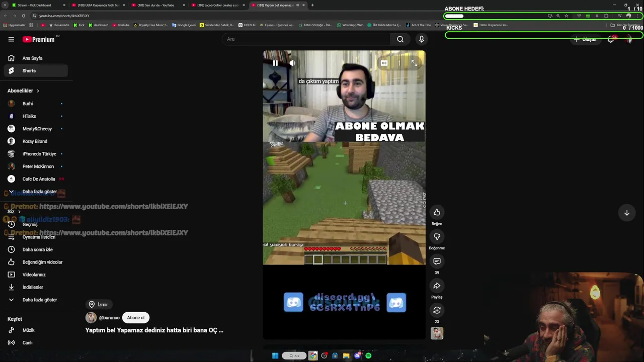Switch to UEFA Kupasında Fatih Terim tab
This screenshot has height=362, width=644.
click(x=98, y=5)
